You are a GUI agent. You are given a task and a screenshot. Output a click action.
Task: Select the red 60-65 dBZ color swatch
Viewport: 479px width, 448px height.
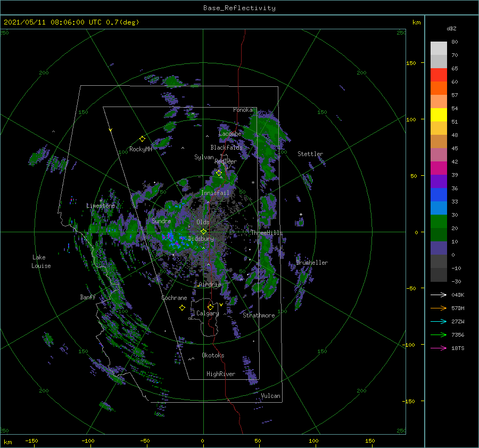click(439, 75)
